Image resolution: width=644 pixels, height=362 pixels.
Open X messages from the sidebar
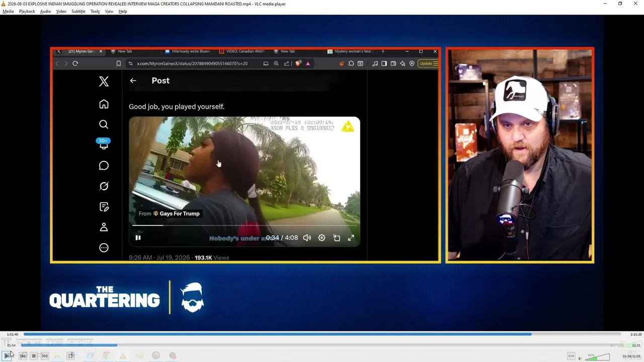point(104,165)
